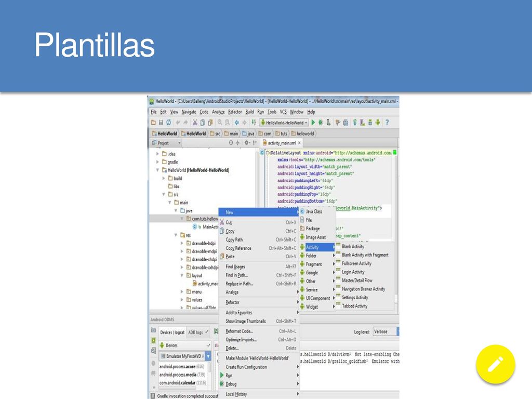This screenshot has width=532, height=399.
Task: Close the activity_main.xml tab
Action: [299, 143]
